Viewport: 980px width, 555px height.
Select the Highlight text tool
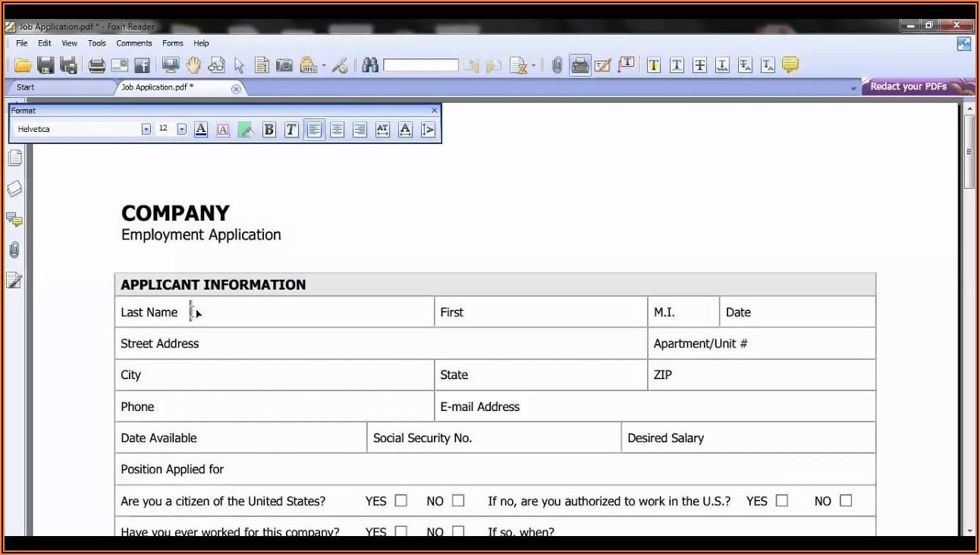653,65
